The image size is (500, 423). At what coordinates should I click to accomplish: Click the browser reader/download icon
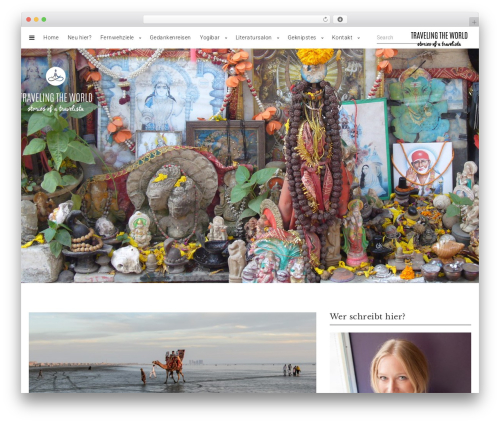[340, 20]
